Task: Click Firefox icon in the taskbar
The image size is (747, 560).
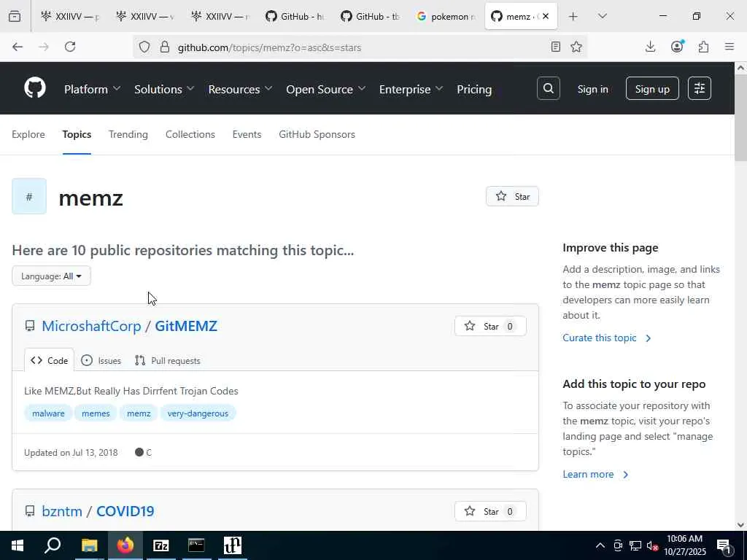Action: [x=125, y=545]
